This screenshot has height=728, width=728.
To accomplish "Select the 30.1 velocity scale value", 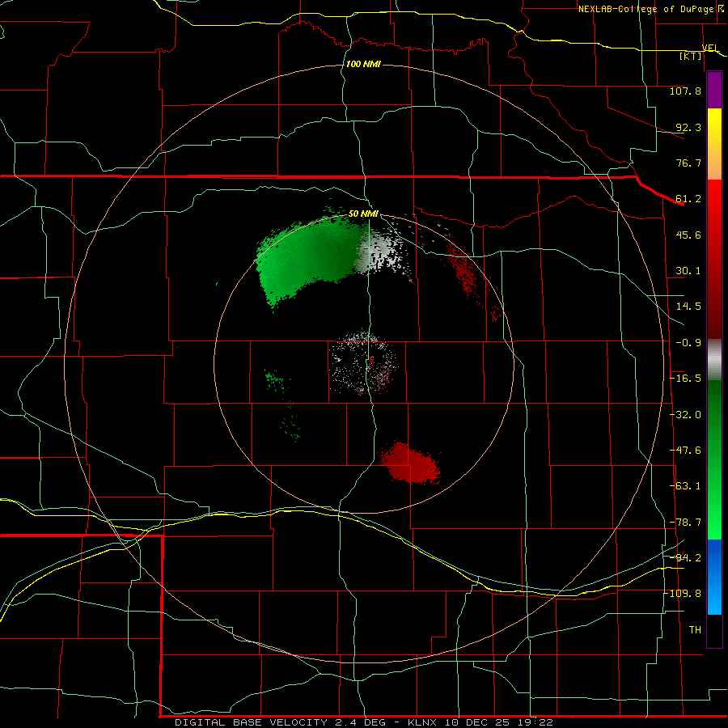I will click(x=688, y=271).
